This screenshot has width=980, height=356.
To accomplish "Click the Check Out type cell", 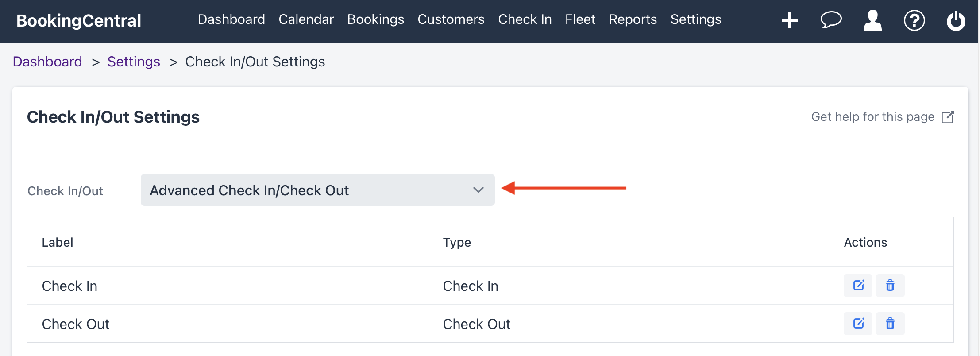I will pos(477,324).
